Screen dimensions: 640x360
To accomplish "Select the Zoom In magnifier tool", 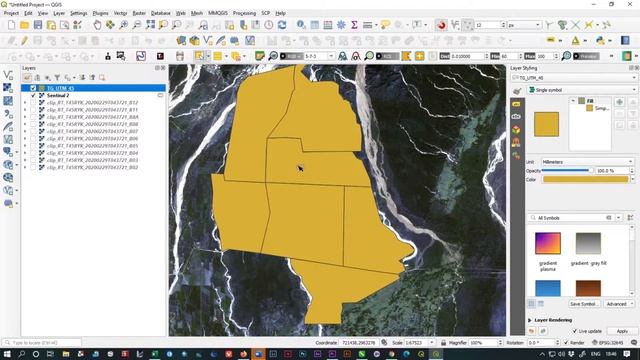I will click(123, 25).
